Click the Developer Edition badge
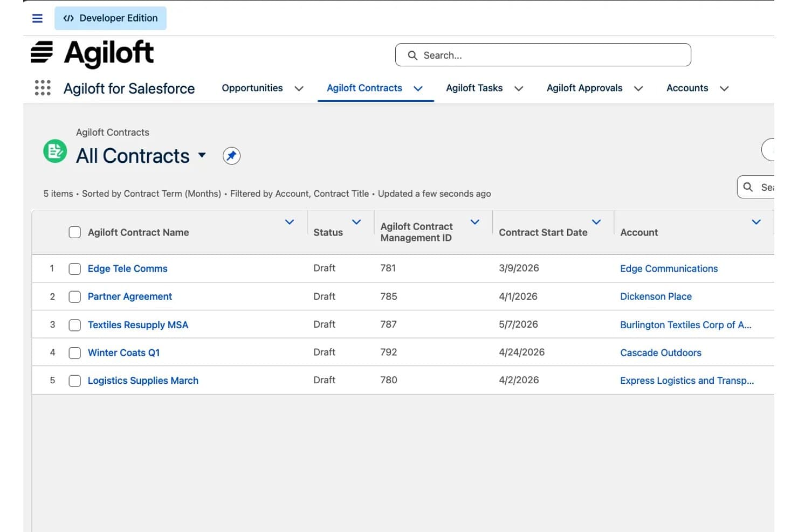 (111, 18)
